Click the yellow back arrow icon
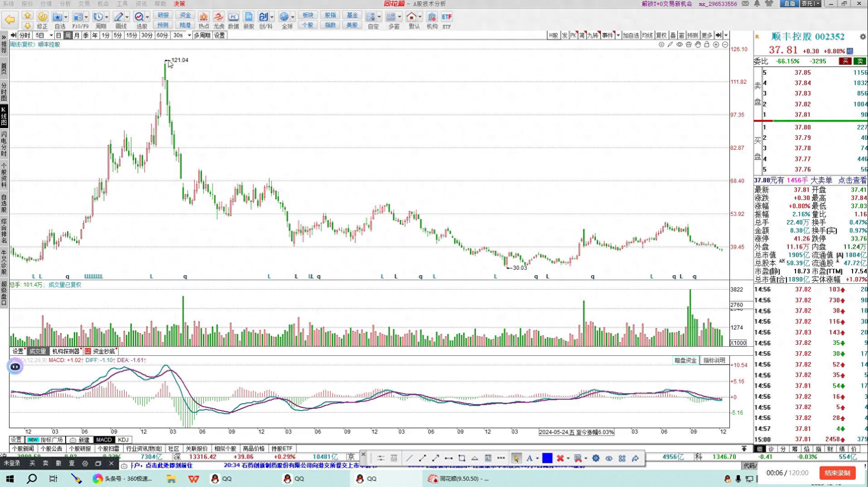Screen dimensions: 868x487 (10, 20)
